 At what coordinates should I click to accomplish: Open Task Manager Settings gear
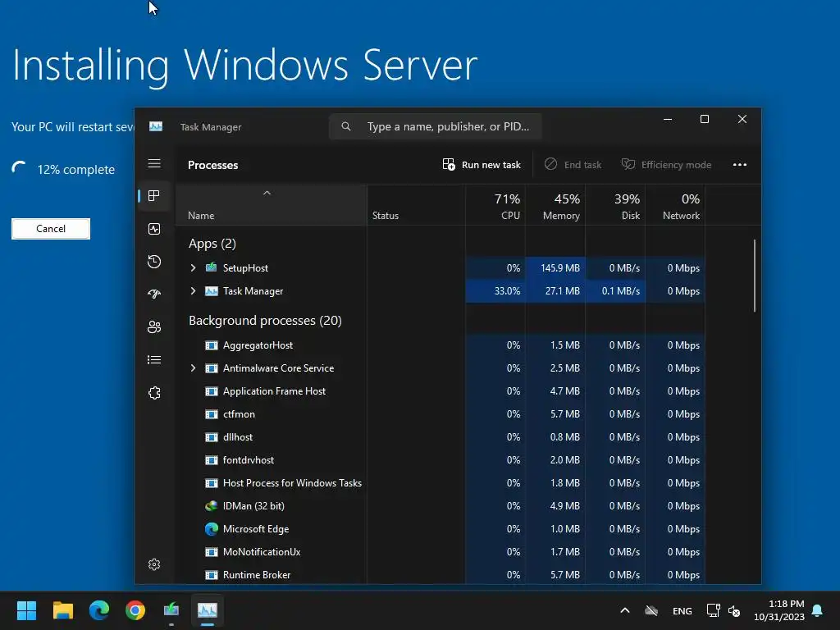pos(154,564)
